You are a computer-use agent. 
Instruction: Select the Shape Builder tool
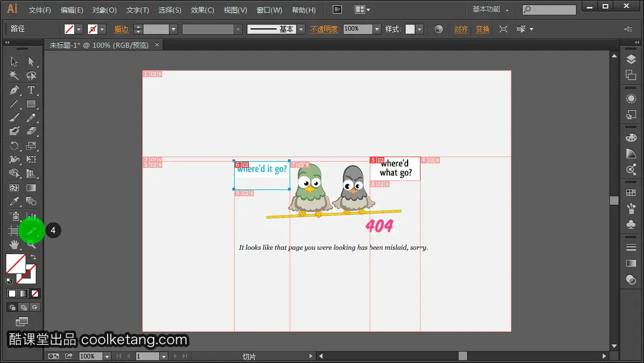pos(14,173)
